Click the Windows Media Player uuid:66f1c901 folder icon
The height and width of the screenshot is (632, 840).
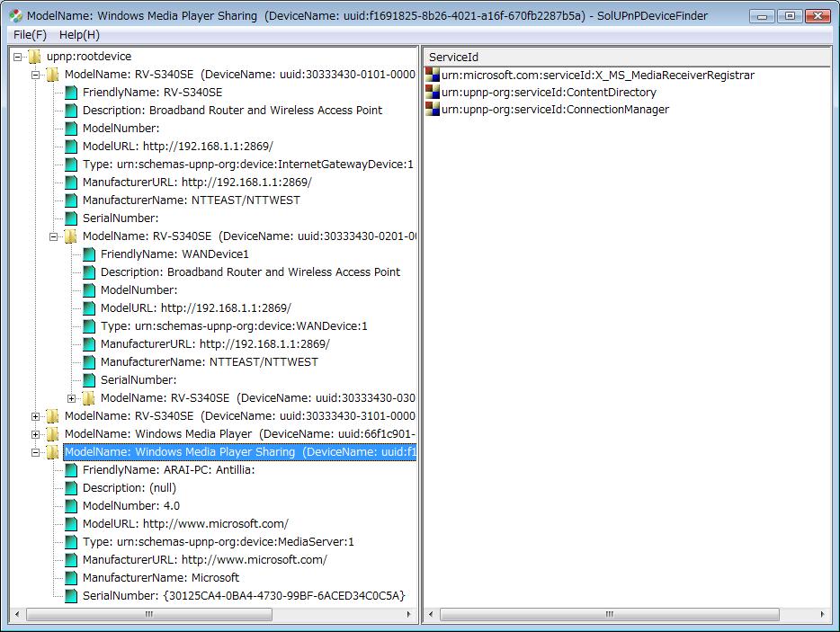(x=52, y=434)
